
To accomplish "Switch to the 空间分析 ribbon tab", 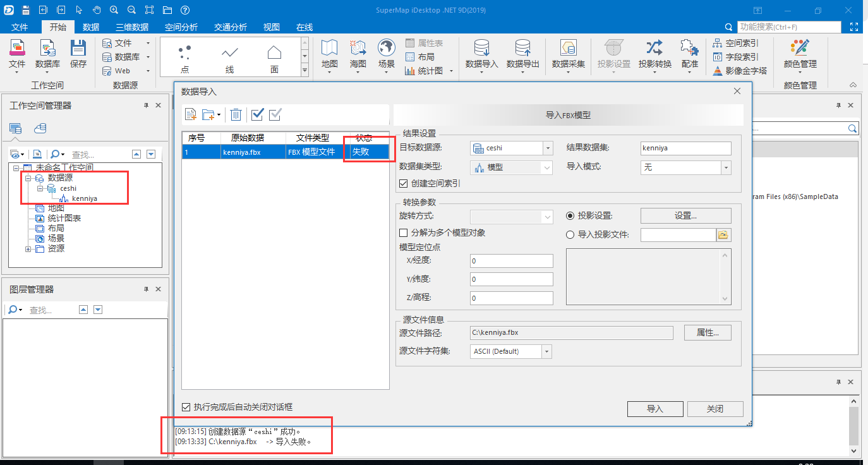I will pyautogui.click(x=181, y=27).
